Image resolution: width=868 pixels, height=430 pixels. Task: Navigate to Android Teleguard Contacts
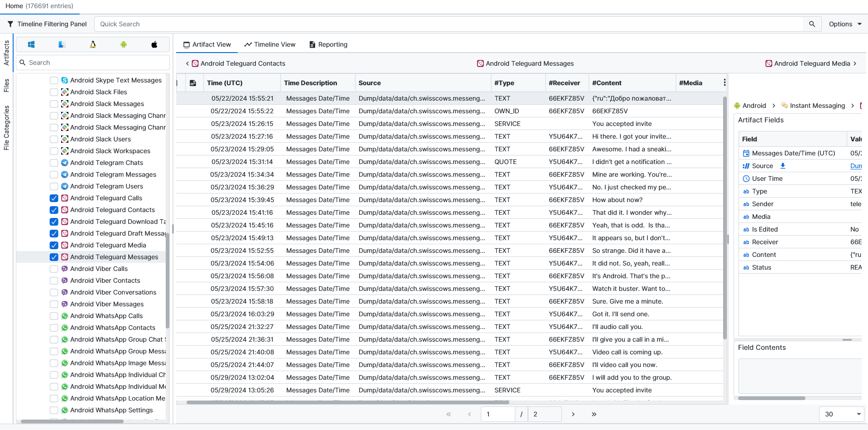239,63
